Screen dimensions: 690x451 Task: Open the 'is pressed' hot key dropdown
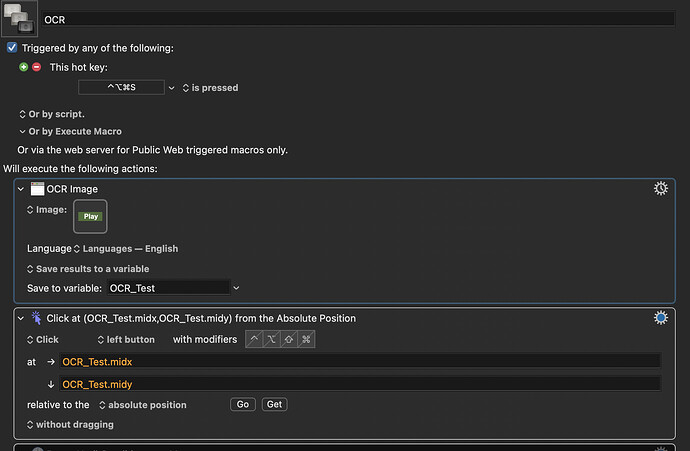[x=210, y=88]
